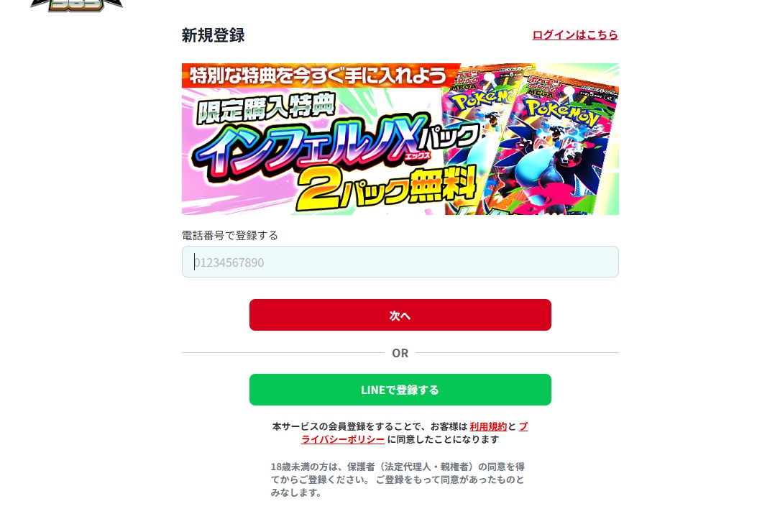Click the 限定購入特典 text on the banner
The height and width of the screenshot is (532, 780).
[266, 108]
